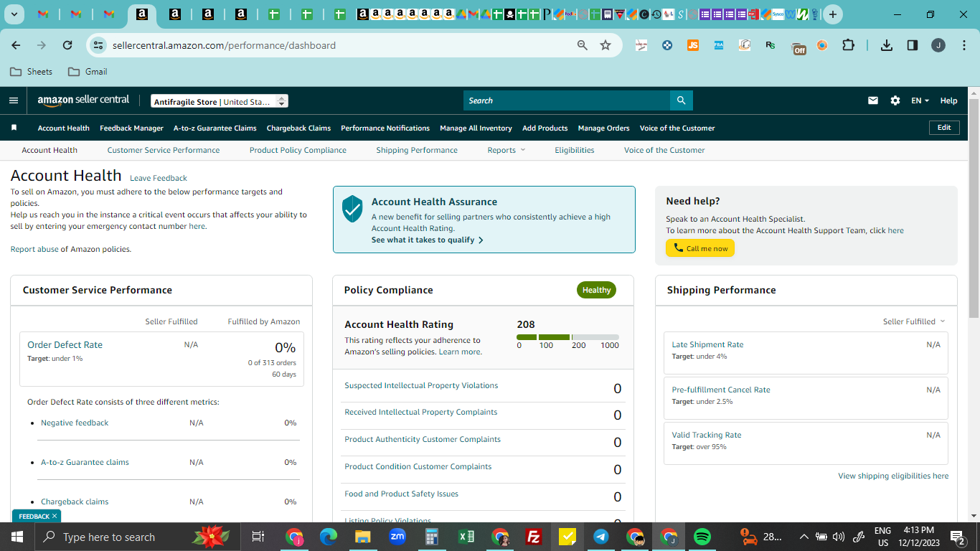Show hidden system tray icons
This screenshot has height=551, width=980.
pyautogui.click(x=804, y=537)
